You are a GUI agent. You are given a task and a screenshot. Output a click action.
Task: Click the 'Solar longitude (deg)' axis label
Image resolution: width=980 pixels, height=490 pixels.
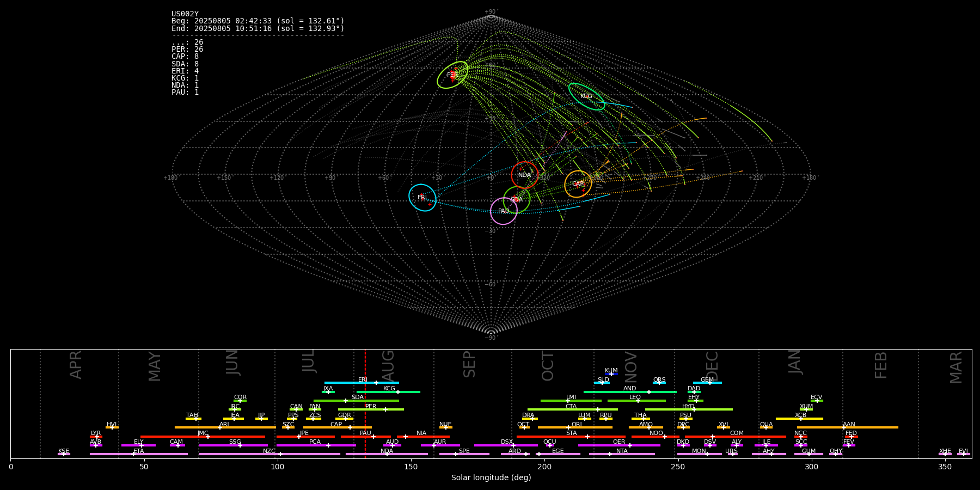click(491, 477)
